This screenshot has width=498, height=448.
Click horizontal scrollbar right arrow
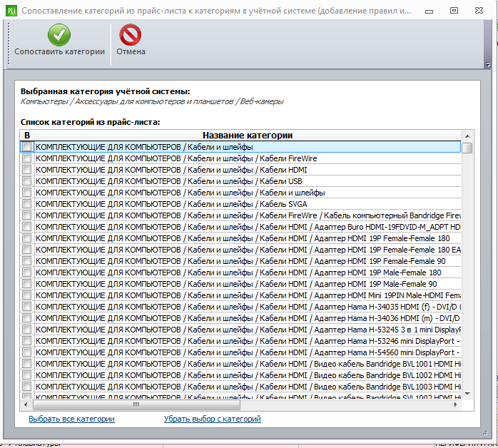pyautogui.click(x=455, y=404)
